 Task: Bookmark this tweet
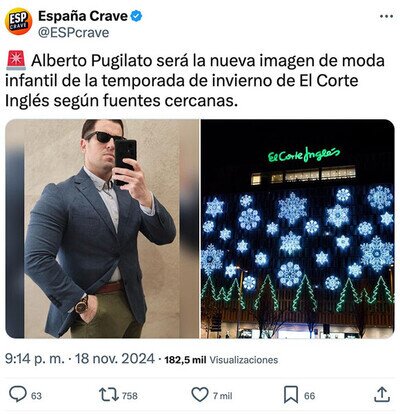click(291, 395)
